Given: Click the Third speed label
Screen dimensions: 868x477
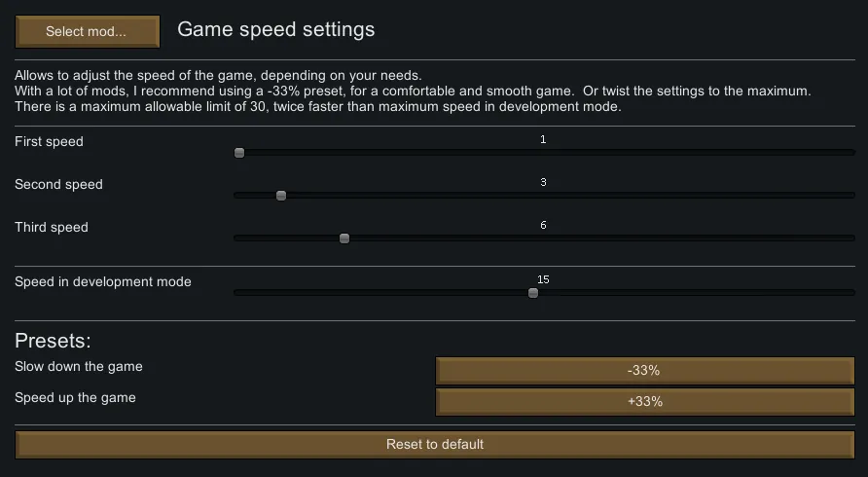Looking at the screenshot, I should click(x=52, y=228).
